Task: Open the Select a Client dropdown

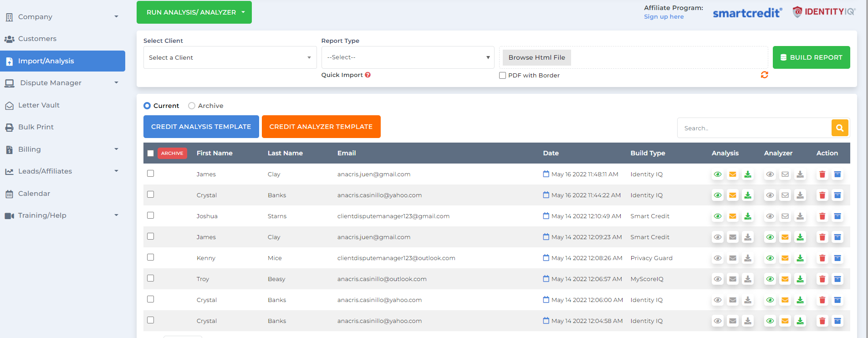Action: coord(230,57)
